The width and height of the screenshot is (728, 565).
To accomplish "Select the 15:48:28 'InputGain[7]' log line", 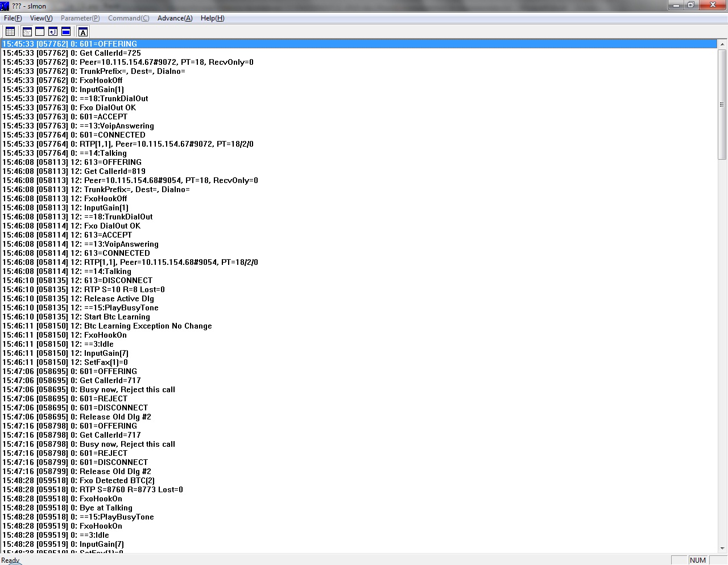I will [x=359, y=544].
